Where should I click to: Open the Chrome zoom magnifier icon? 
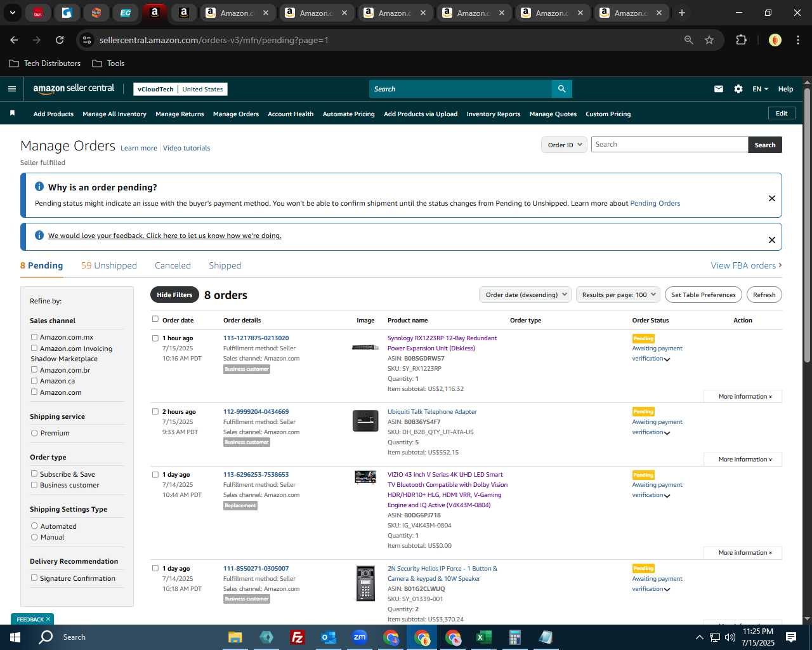click(x=689, y=40)
